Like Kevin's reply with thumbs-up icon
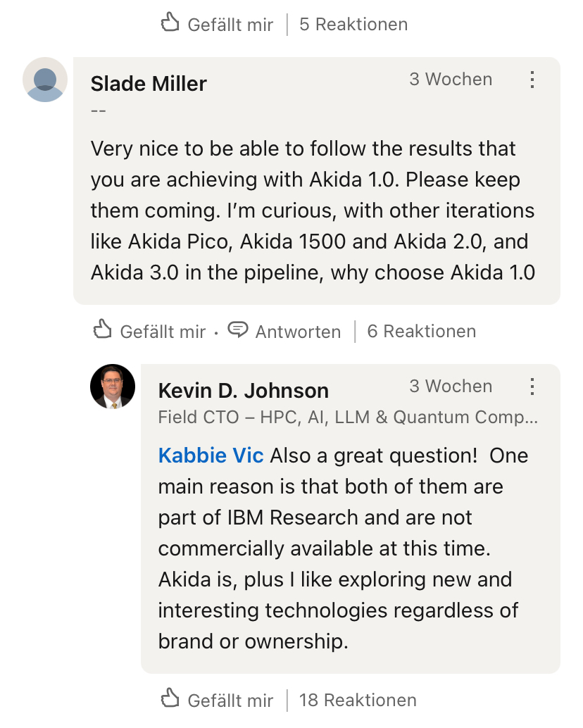Viewport: 583px width, 728px height. [170, 699]
